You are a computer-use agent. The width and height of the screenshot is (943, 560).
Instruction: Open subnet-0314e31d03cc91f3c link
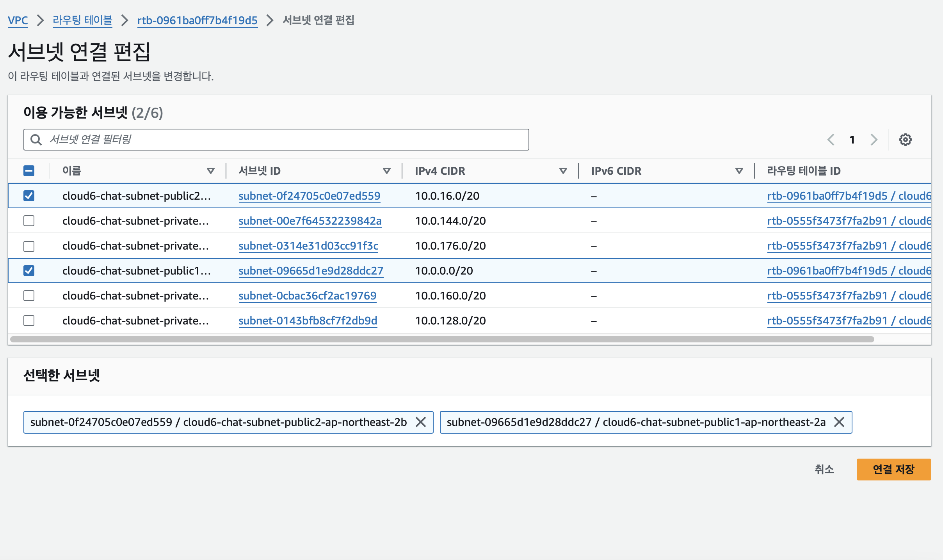tap(308, 246)
